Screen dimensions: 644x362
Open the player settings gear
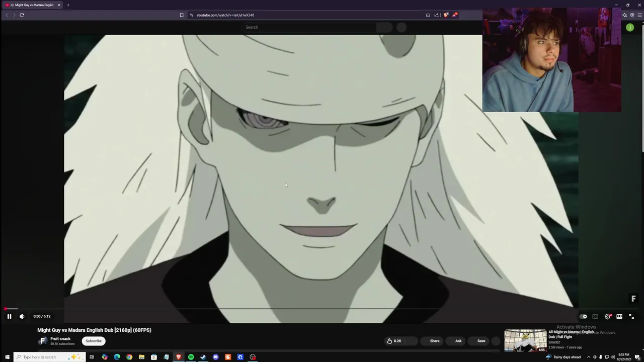(607, 316)
